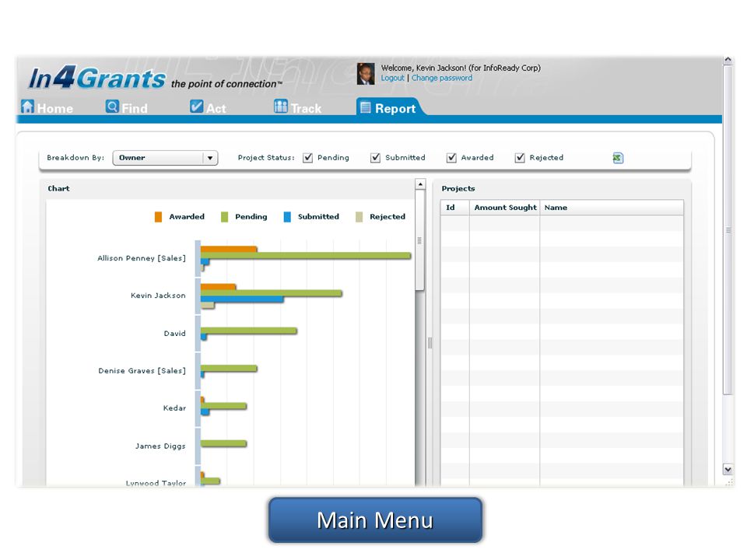Click the Rejected legend label
The width and height of the screenshot is (747, 560).
pos(388,217)
